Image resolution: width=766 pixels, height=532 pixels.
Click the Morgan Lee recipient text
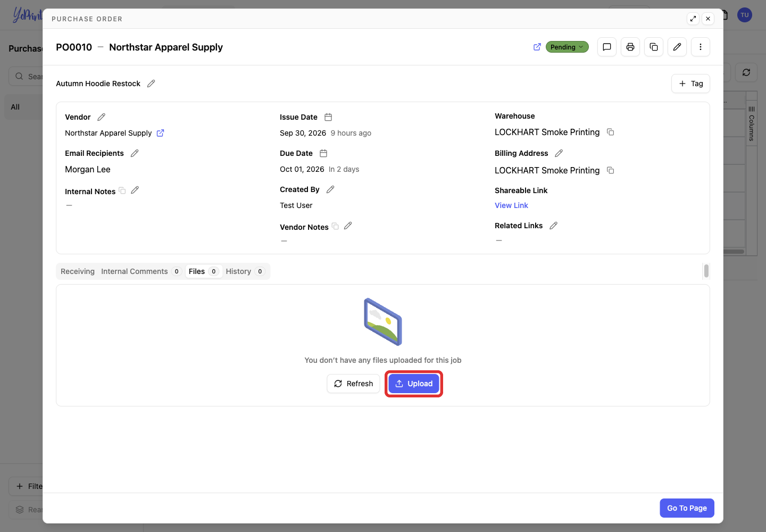tap(88, 169)
